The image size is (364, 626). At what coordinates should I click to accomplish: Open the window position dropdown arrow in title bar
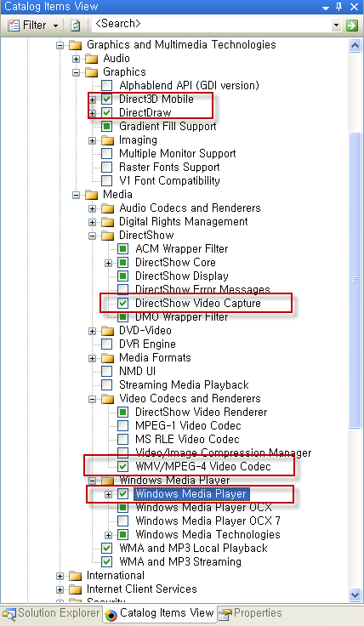326,8
